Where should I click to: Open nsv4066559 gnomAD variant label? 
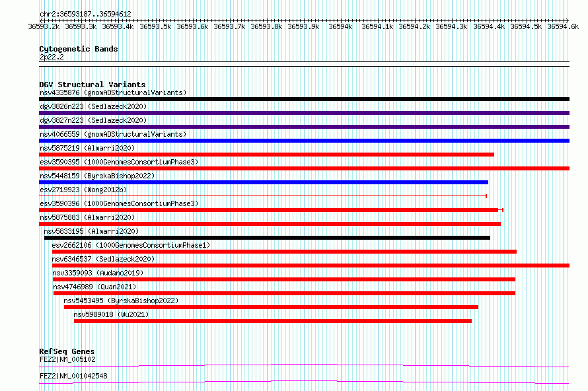click(x=113, y=134)
